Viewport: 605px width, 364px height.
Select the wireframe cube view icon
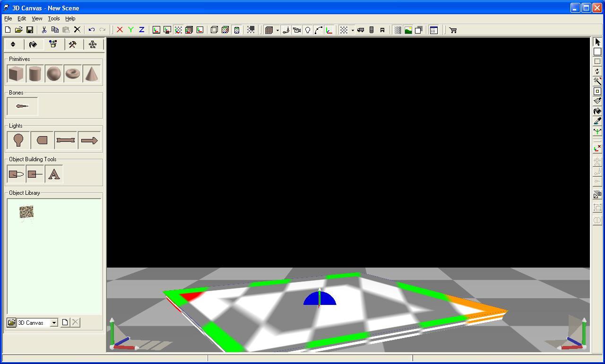click(214, 30)
